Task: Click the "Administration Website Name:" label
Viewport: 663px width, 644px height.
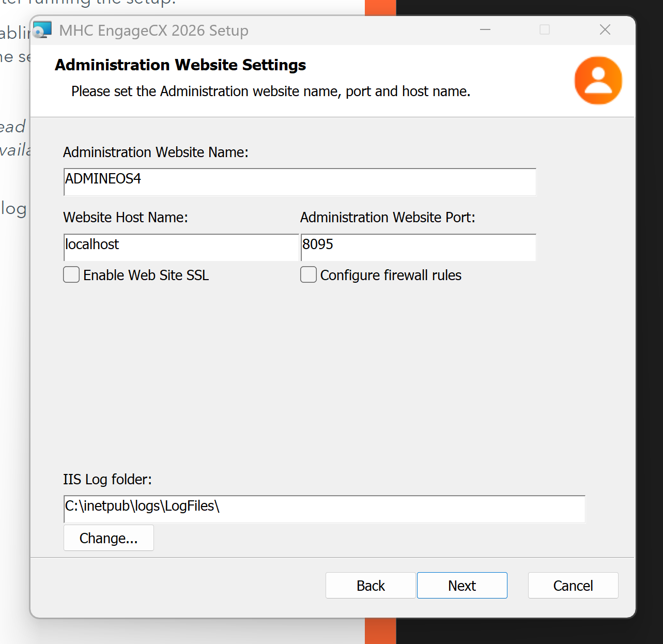Action: [156, 152]
